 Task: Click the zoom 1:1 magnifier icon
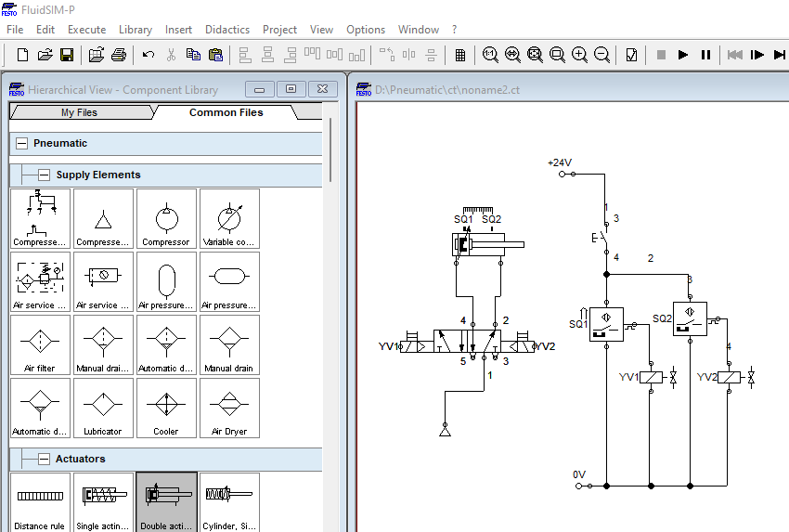(x=490, y=55)
